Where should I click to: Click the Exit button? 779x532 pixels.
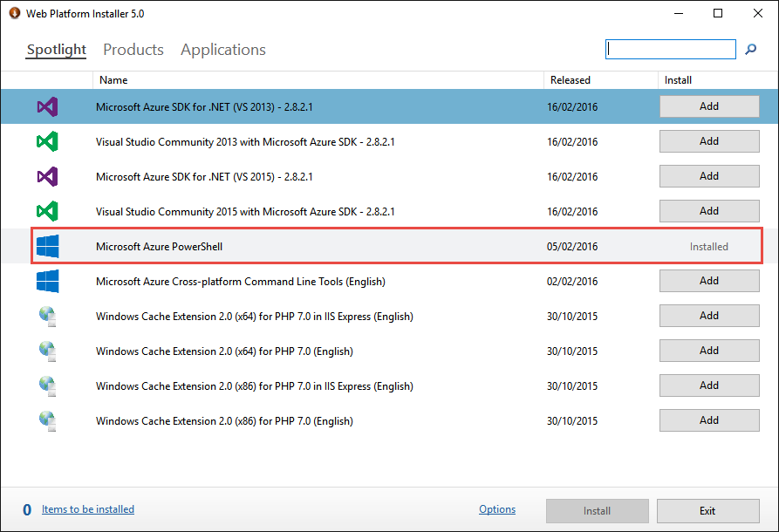(707, 511)
